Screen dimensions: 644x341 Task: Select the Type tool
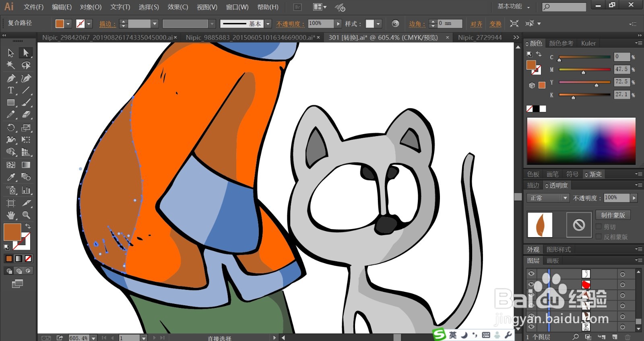pyautogui.click(x=11, y=90)
